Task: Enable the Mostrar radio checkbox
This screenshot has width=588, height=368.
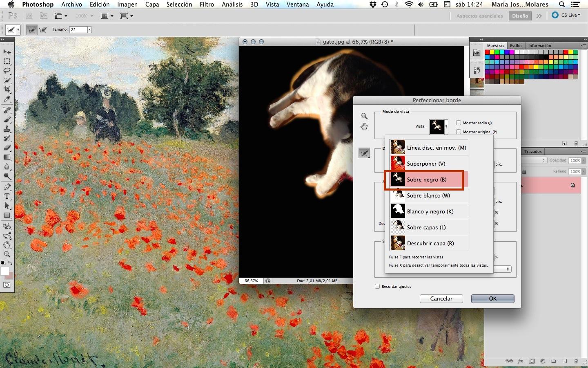Action: (459, 123)
